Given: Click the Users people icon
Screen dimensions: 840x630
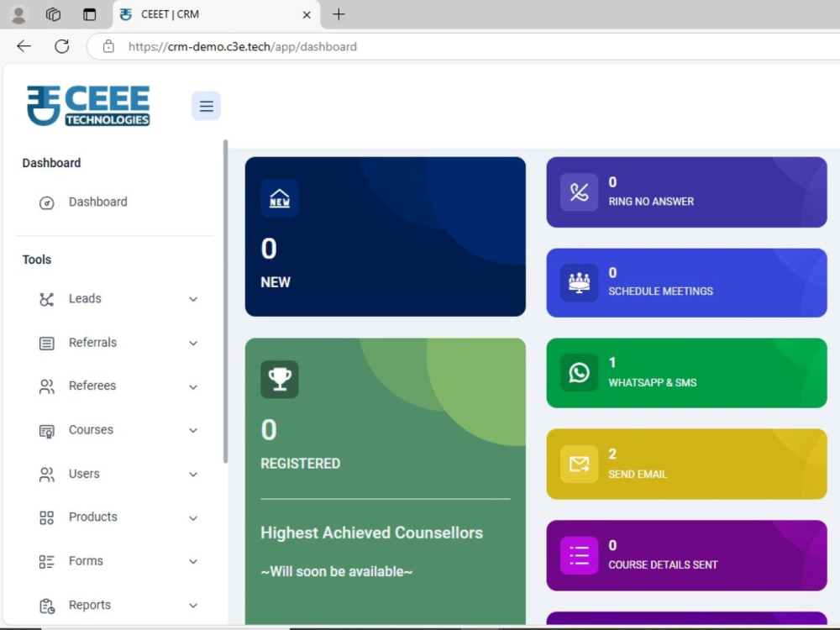Looking at the screenshot, I should [x=46, y=475].
